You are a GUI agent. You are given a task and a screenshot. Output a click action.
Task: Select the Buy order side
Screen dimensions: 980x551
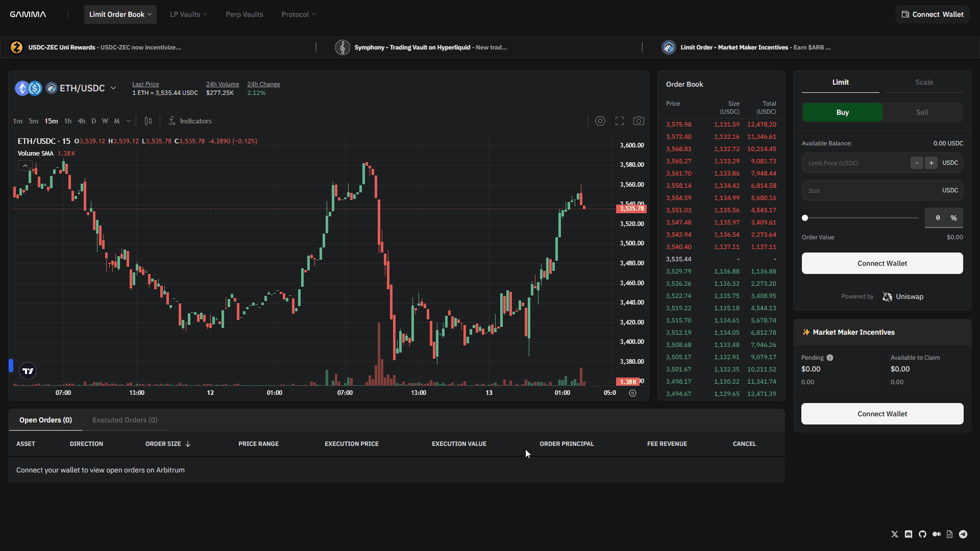[x=842, y=112]
